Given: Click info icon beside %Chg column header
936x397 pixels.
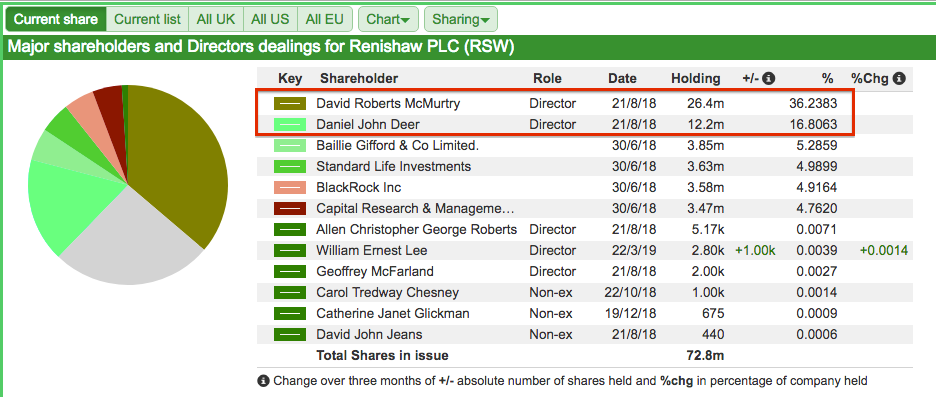Looking at the screenshot, I should click(900, 78).
